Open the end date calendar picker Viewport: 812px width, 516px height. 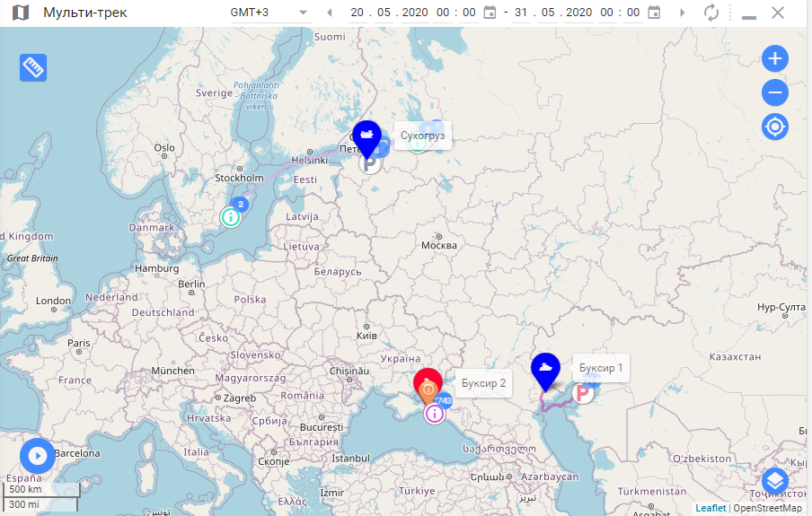tap(654, 13)
